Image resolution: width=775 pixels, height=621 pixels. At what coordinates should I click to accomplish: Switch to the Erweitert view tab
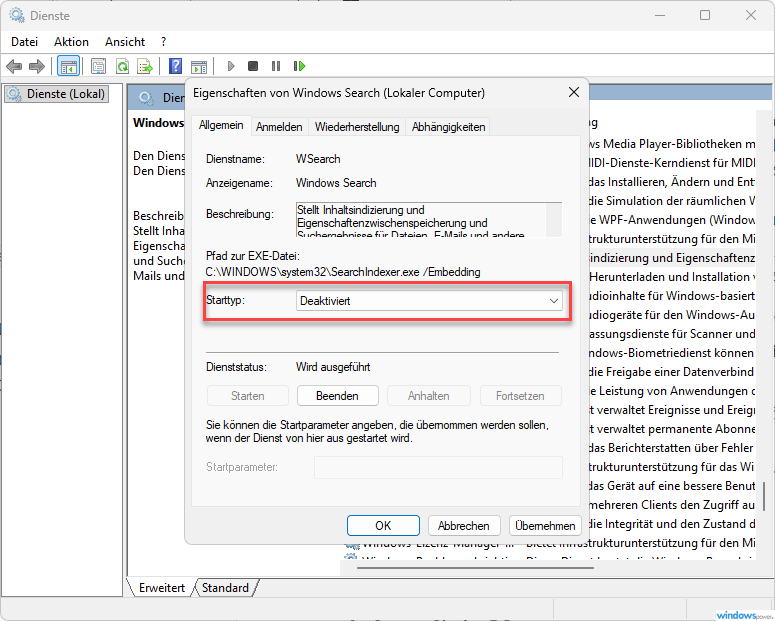pos(162,588)
